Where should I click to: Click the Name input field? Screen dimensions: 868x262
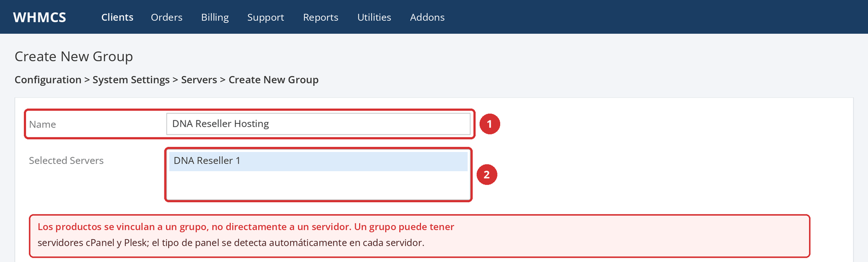(x=318, y=124)
